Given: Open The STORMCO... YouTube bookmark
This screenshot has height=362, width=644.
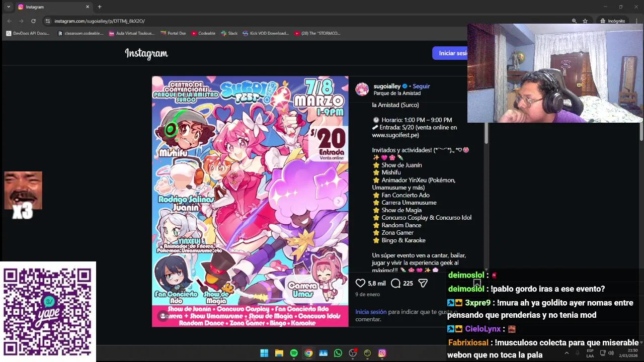Looking at the screenshot, I should (x=317, y=33).
